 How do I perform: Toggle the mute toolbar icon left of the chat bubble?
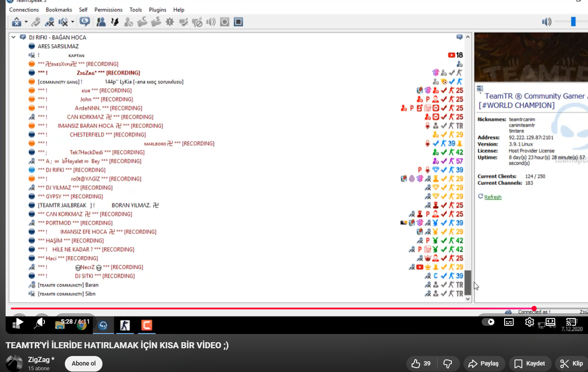coord(64,22)
